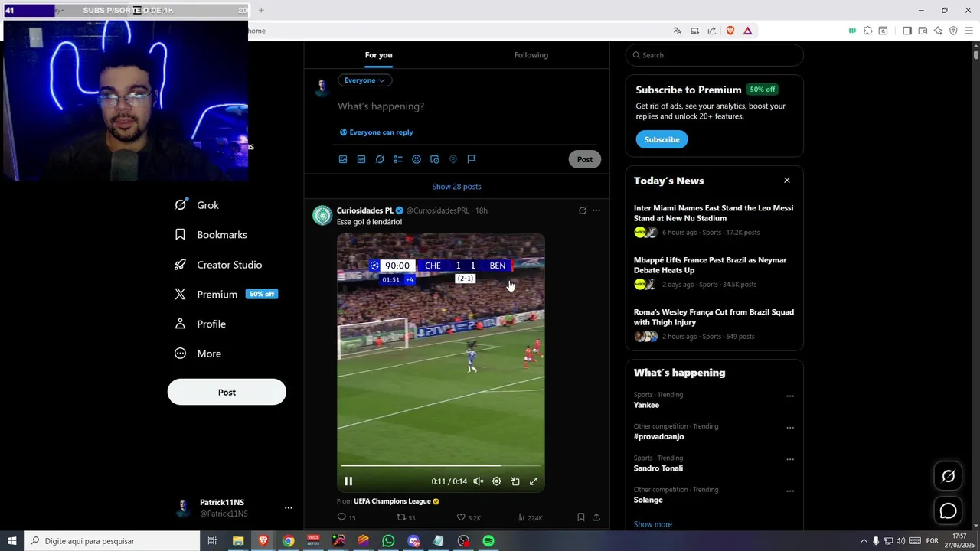Open Creator Studio from the sidebar
This screenshot has height=551, width=980.
click(218, 265)
